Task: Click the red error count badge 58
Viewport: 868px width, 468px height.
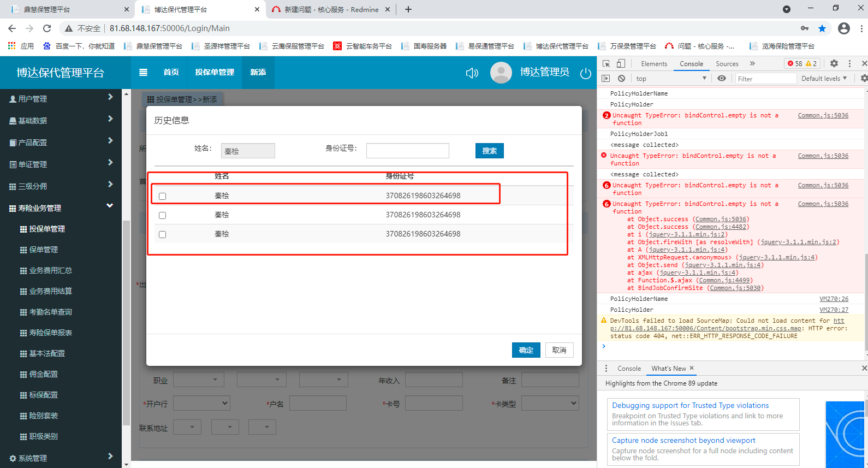Action: [x=795, y=64]
